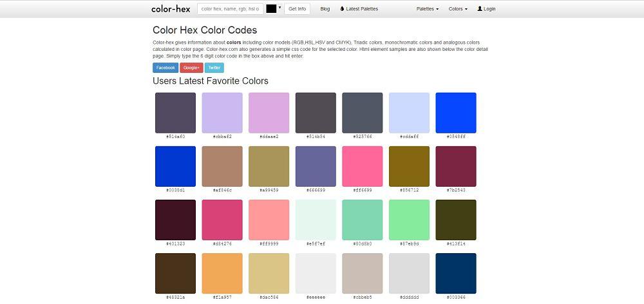Image resolution: width=644 pixels, height=304 pixels.
Task: Open the #666699 color code link
Action: pos(316,191)
